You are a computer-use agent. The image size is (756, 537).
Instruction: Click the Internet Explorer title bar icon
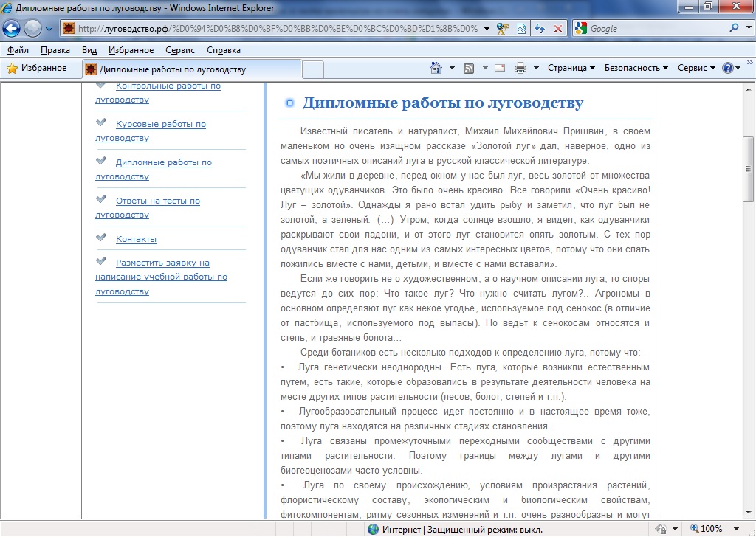pyautogui.click(x=7, y=7)
